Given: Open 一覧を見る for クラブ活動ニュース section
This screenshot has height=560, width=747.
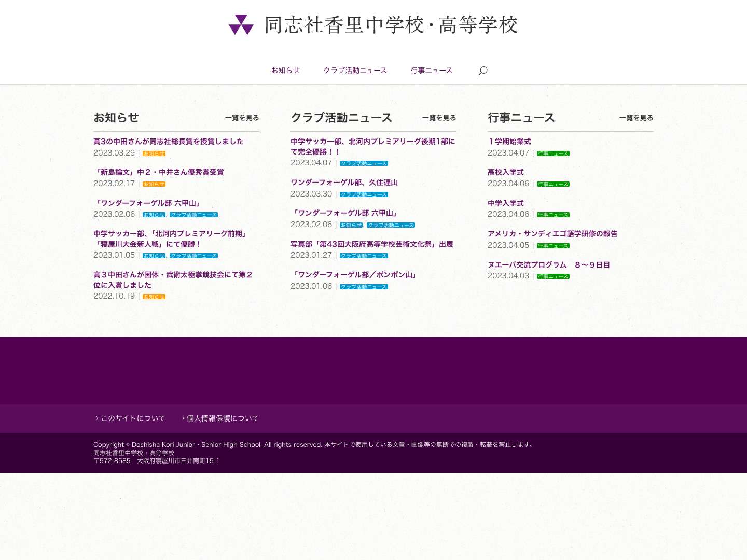Looking at the screenshot, I should pos(439,118).
